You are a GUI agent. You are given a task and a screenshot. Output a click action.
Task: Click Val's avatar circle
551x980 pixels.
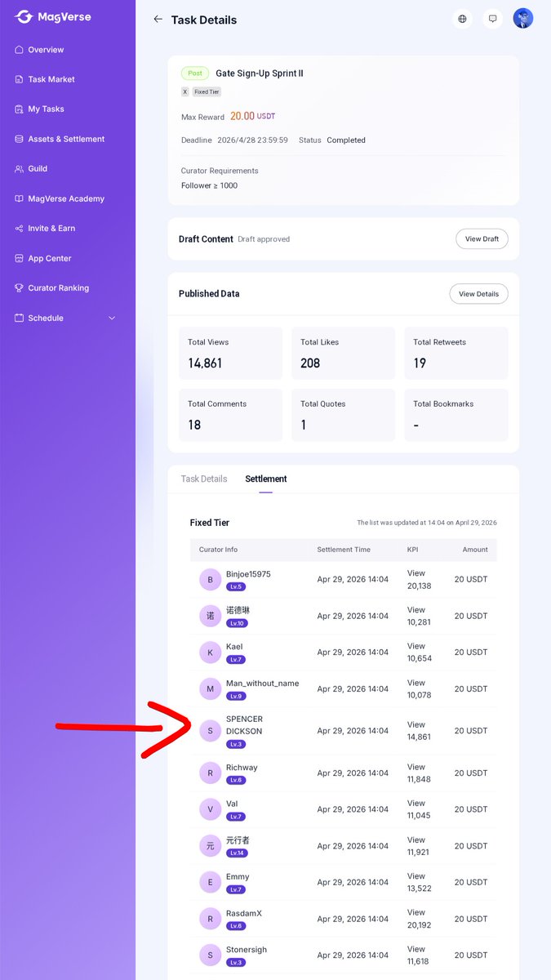pos(211,809)
